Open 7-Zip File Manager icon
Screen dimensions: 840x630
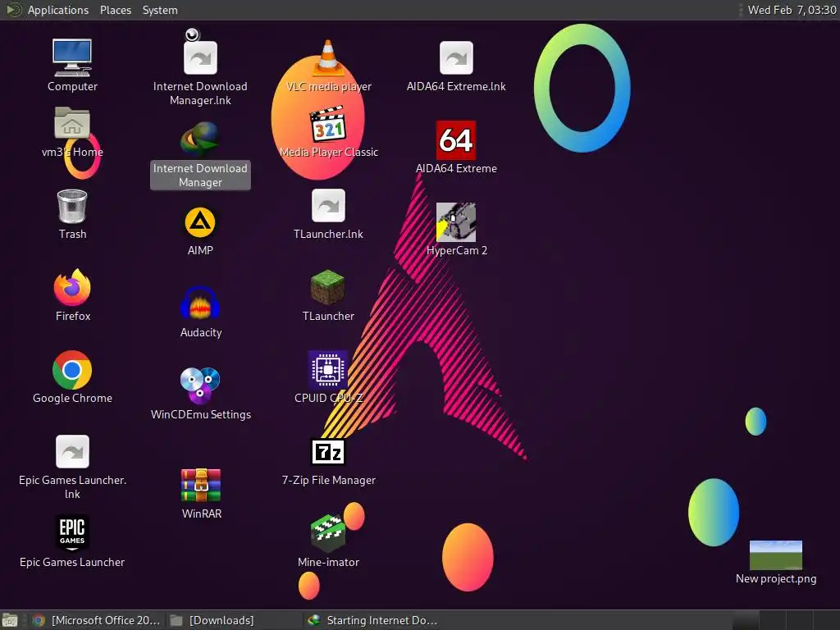click(x=328, y=452)
